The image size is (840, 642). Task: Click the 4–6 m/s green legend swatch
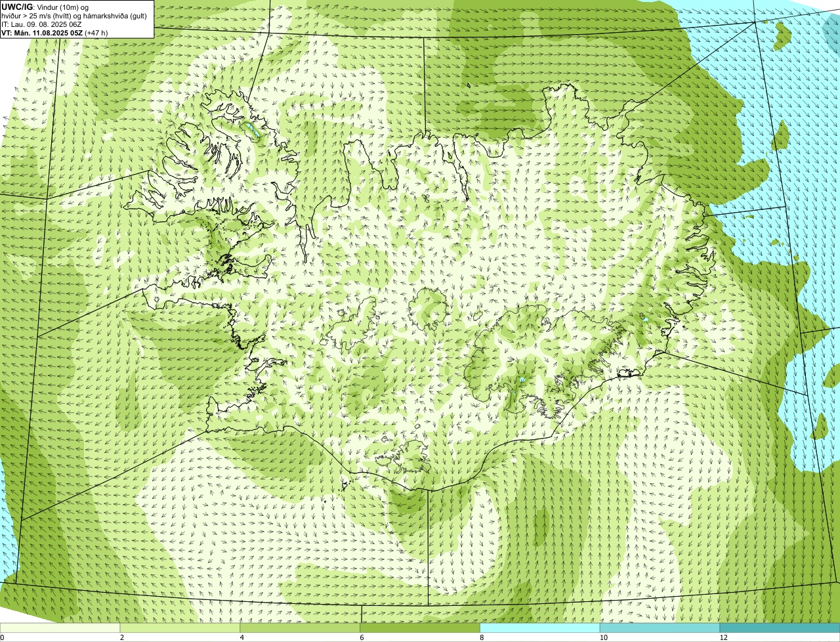301,628
